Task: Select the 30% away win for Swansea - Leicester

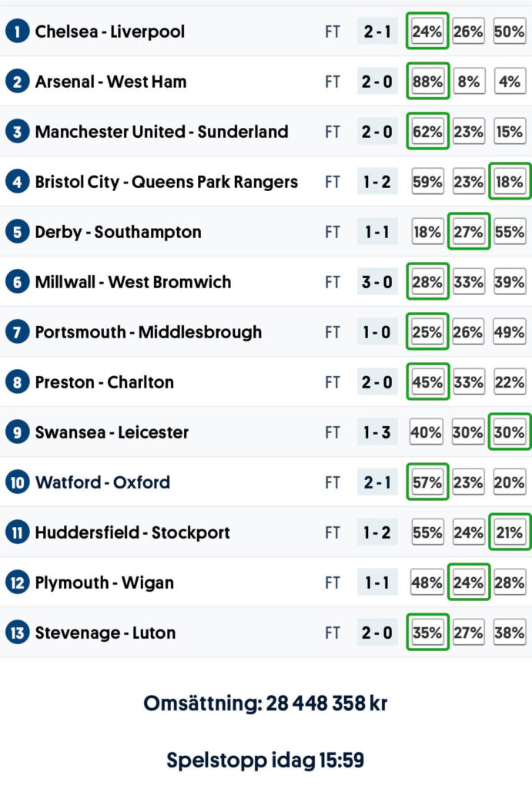Action: (510, 432)
